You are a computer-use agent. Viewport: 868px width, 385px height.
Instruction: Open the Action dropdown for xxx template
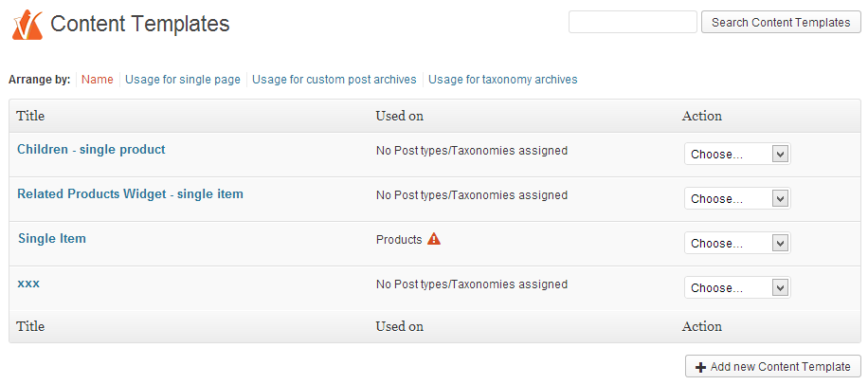[737, 287]
